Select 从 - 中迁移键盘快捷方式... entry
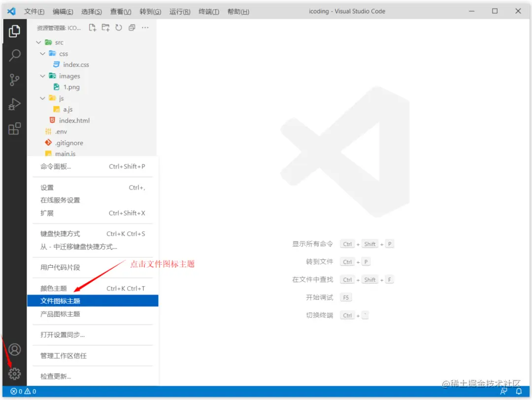532x400 pixels. (x=93, y=246)
